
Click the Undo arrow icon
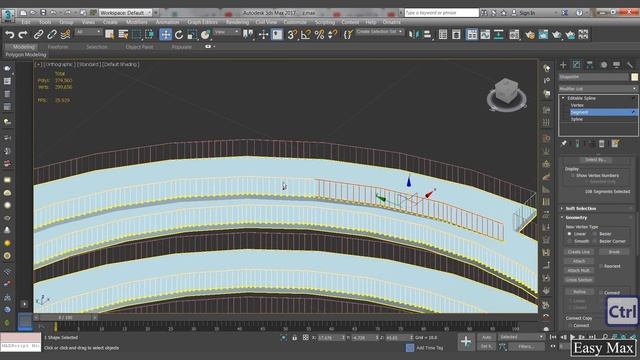[x=9, y=35]
